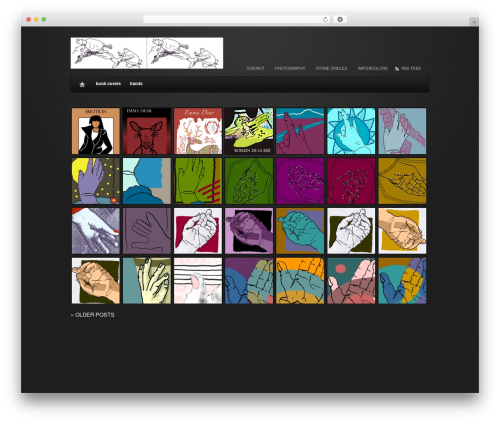Open the blue head silhouette thumbnail
The height and width of the screenshot is (423, 500).
pyautogui.click(x=147, y=181)
